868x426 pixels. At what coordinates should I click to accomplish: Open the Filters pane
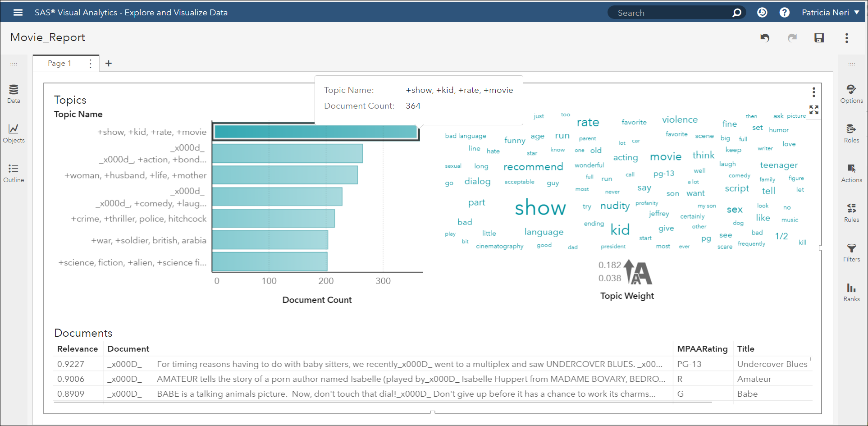851,252
